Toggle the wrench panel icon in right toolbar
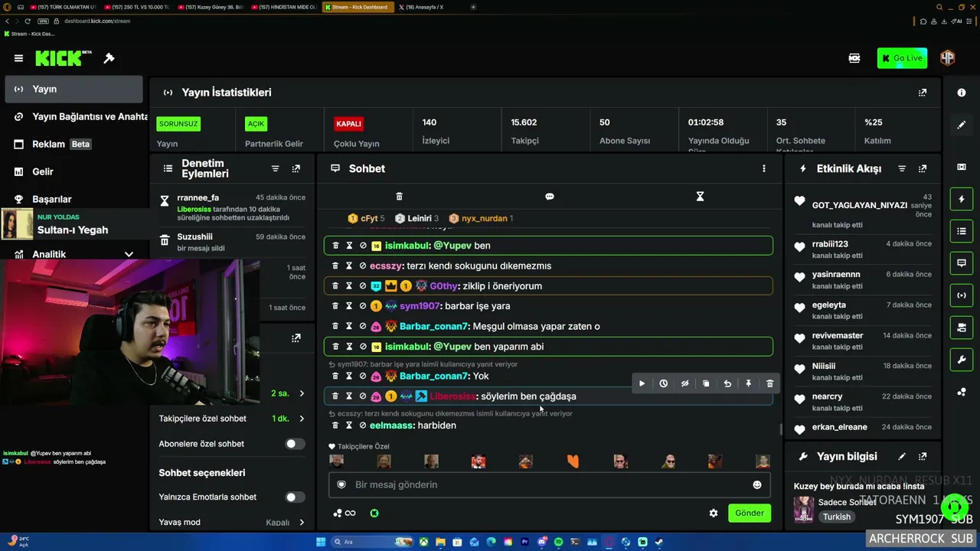The image size is (980, 551). (x=962, y=360)
